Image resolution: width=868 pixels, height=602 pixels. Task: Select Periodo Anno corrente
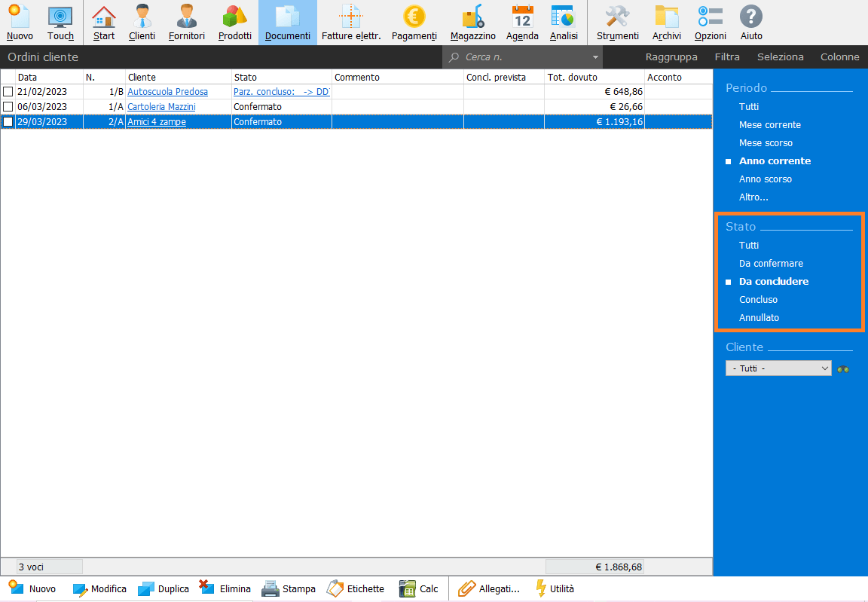click(775, 161)
